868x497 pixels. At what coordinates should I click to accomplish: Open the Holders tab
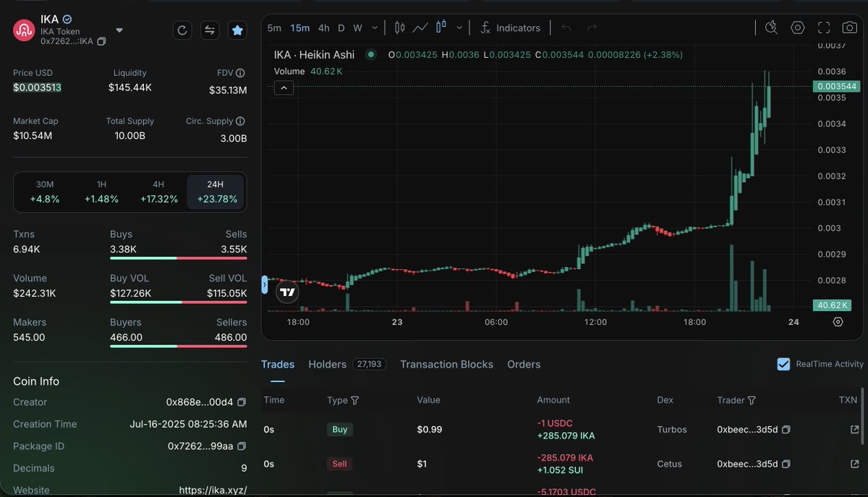pos(347,364)
